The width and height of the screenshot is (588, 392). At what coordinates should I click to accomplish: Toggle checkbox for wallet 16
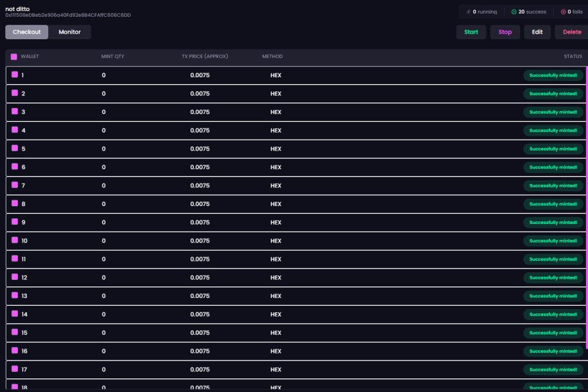coord(15,350)
